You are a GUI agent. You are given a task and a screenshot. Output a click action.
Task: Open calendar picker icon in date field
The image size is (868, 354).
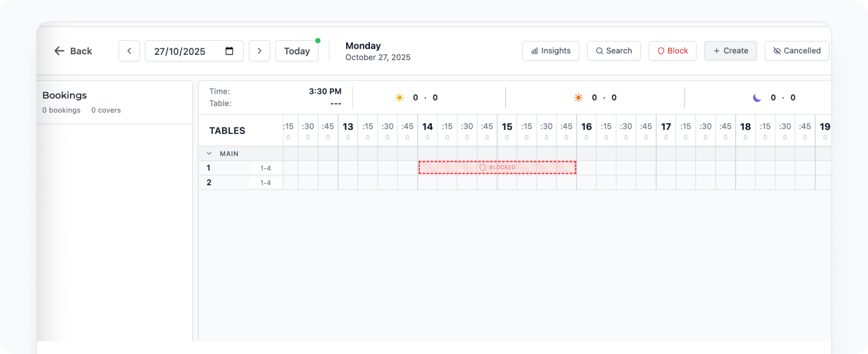click(x=229, y=51)
